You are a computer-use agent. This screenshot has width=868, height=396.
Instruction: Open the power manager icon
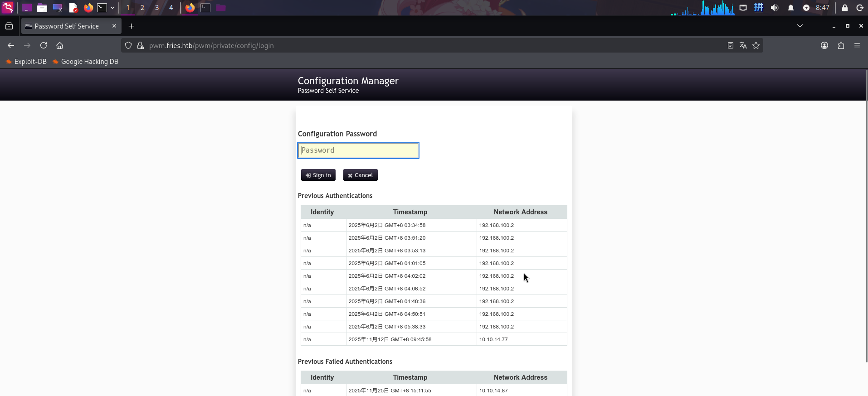[806, 8]
